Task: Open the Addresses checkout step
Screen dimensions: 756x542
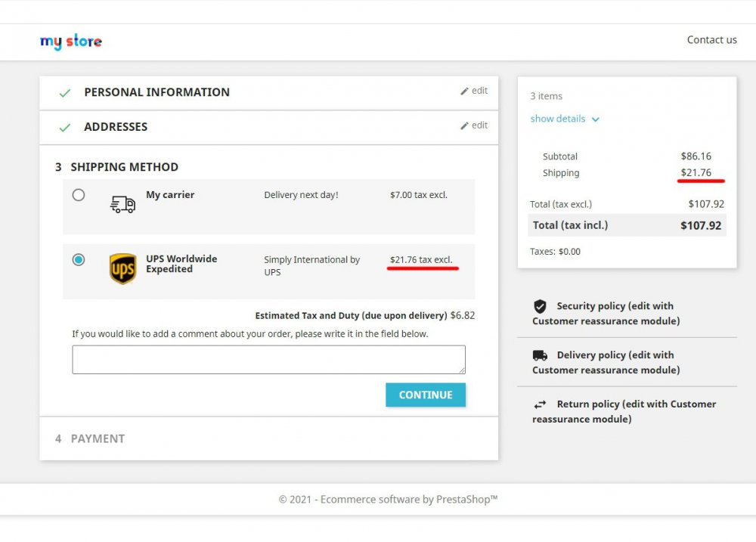Action: click(116, 127)
